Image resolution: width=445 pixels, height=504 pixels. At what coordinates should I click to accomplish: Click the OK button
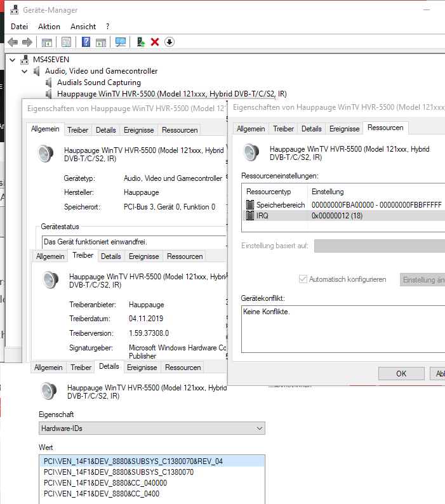coord(401,373)
